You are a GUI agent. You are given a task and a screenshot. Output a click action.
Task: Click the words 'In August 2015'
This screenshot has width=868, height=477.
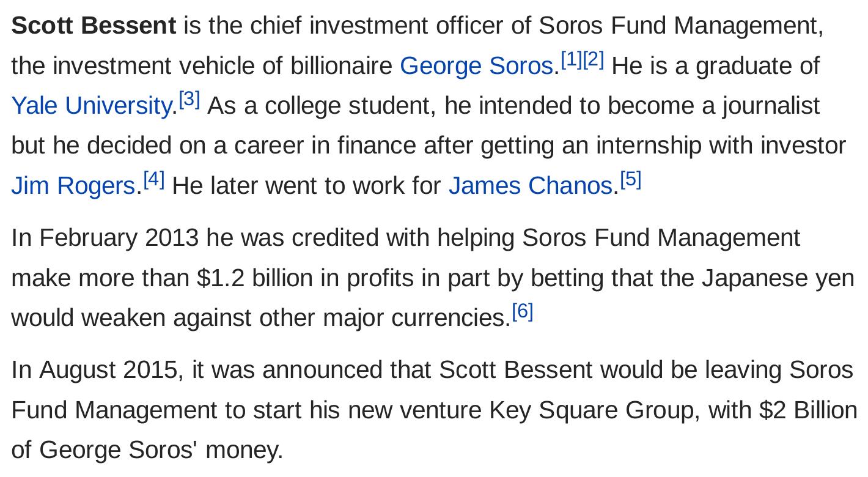tap(94, 370)
